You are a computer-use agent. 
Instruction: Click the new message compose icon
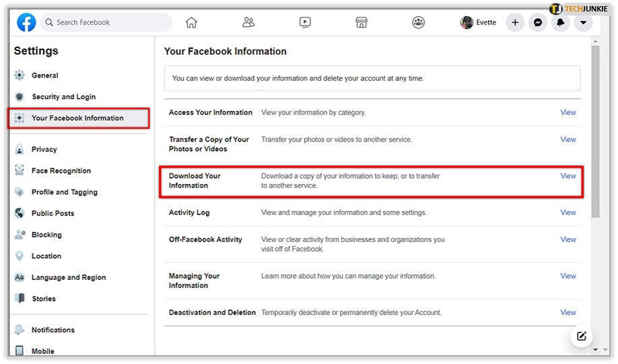tap(582, 336)
